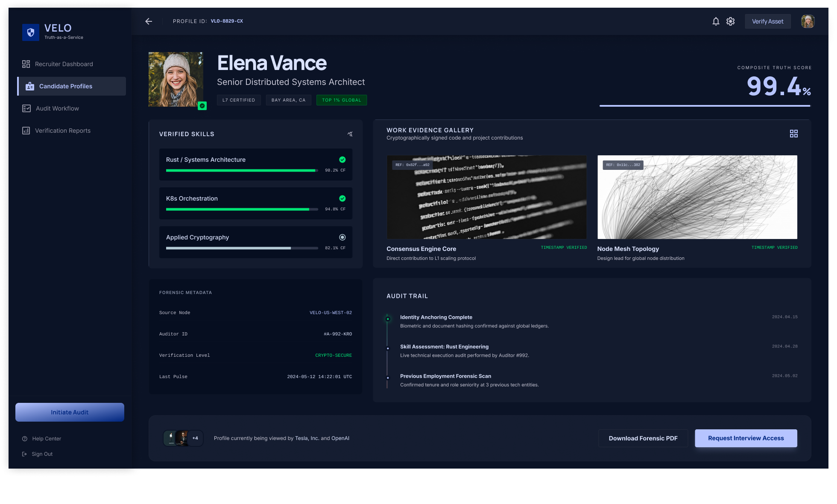Go back with the left arrow icon

[x=149, y=21]
